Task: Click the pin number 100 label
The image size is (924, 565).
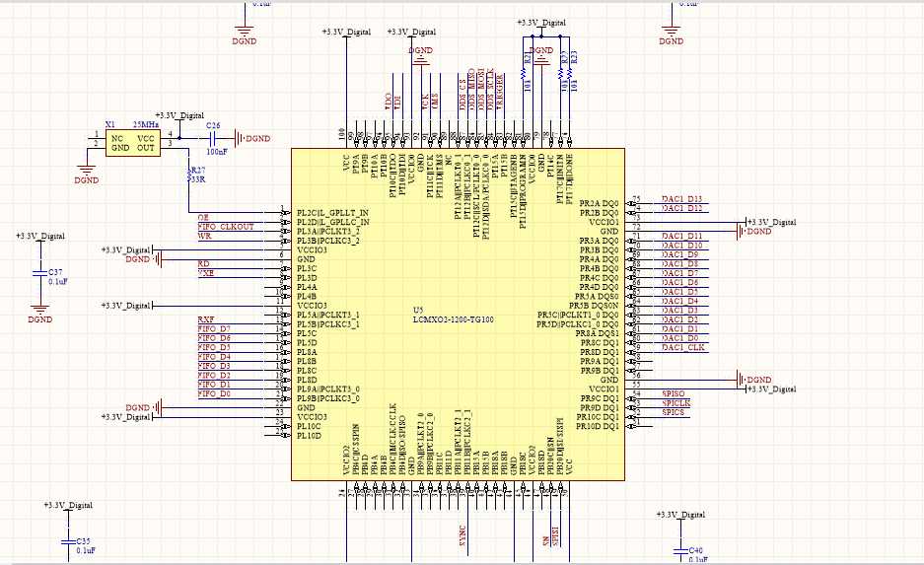Action: coord(342,134)
